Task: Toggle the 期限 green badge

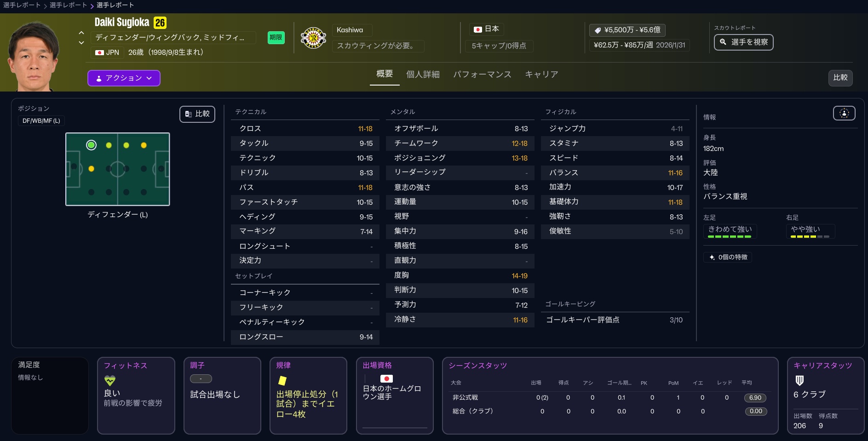Action: click(x=276, y=38)
